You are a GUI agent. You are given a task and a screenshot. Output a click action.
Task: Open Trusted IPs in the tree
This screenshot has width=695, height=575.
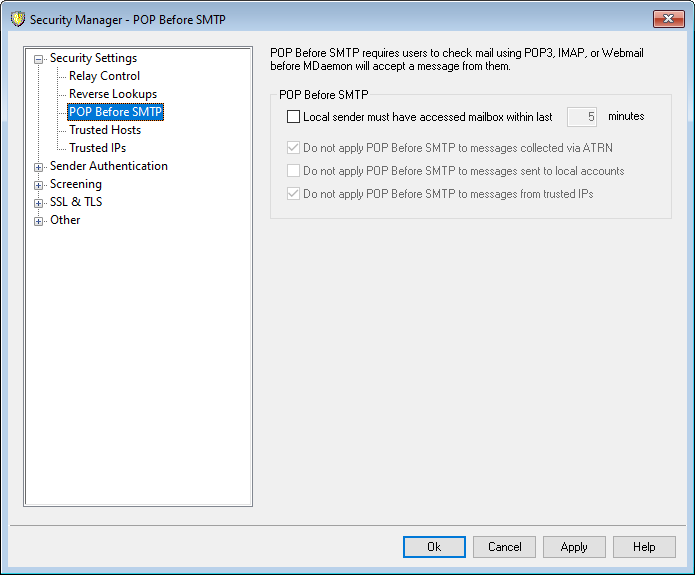97,148
